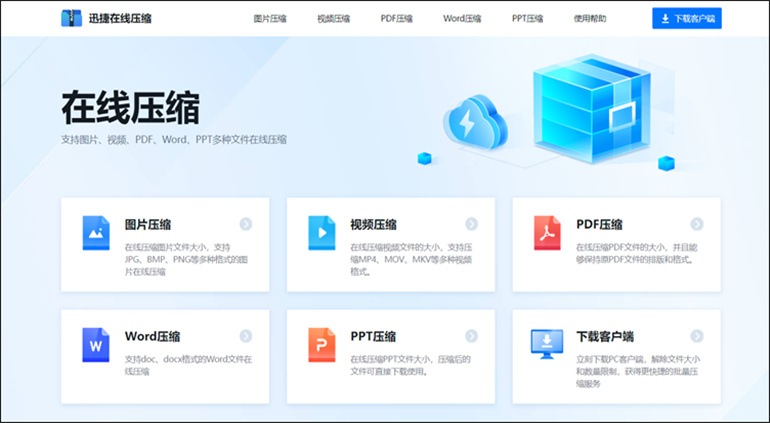Click the arrow on 下载客户端 card
Image resolution: width=770 pixels, height=423 pixels.
[697, 336]
